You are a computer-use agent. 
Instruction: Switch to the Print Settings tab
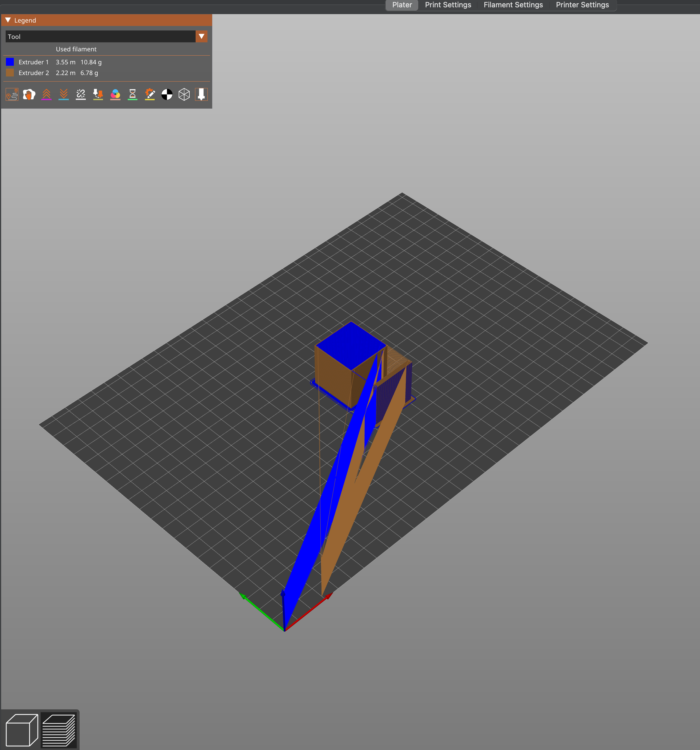[448, 5]
